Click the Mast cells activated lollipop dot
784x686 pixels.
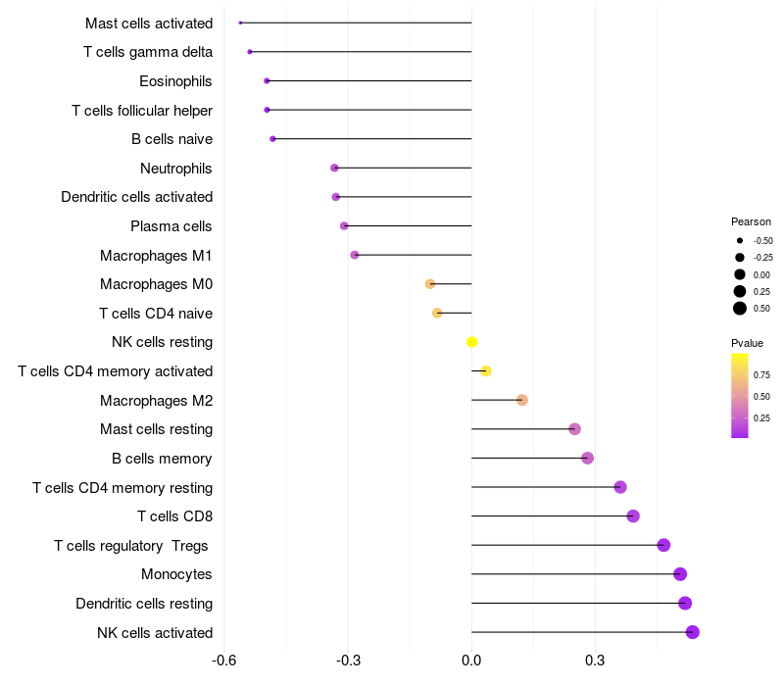(x=240, y=23)
